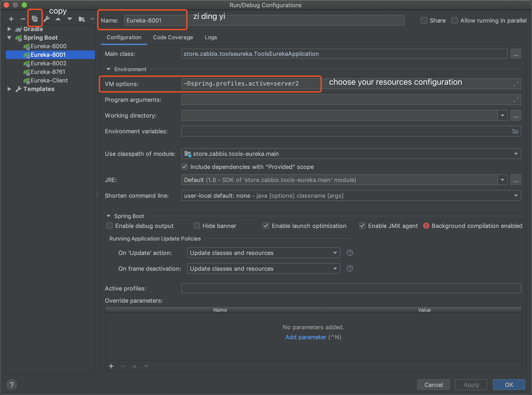Screen dimensions: 532x395
Task: Click the Copy Configuration icon
Action: pyautogui.click(x=35, y=19)
